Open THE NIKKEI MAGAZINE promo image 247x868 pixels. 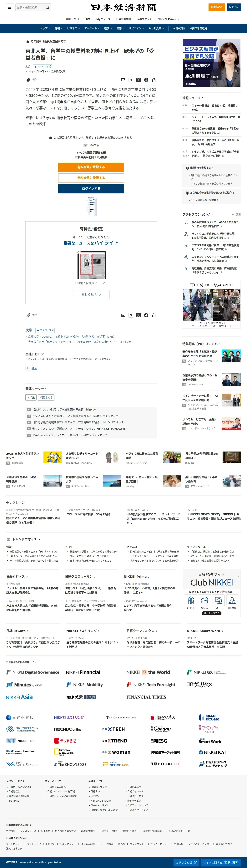212,305
